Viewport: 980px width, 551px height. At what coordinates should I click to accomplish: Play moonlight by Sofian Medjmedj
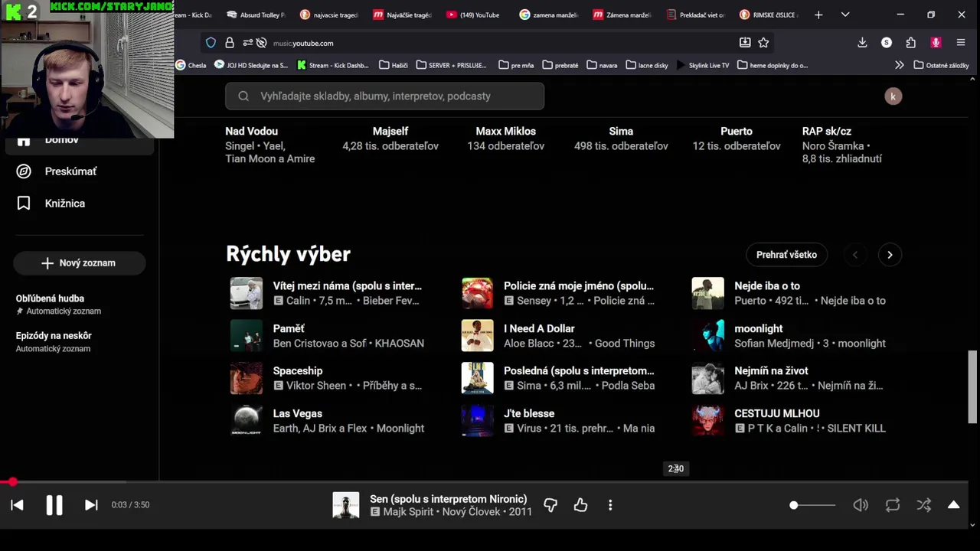(759, 328)
